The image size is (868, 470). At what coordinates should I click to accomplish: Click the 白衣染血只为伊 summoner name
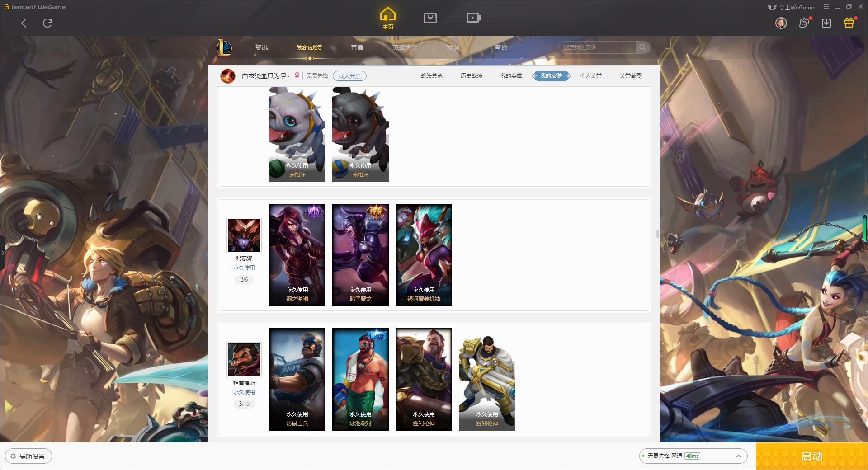[265, 76]
